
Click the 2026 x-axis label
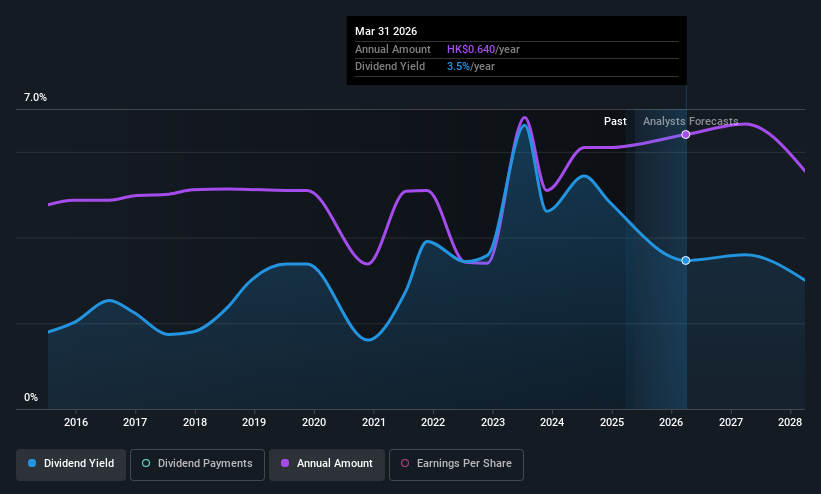point(671,422)
